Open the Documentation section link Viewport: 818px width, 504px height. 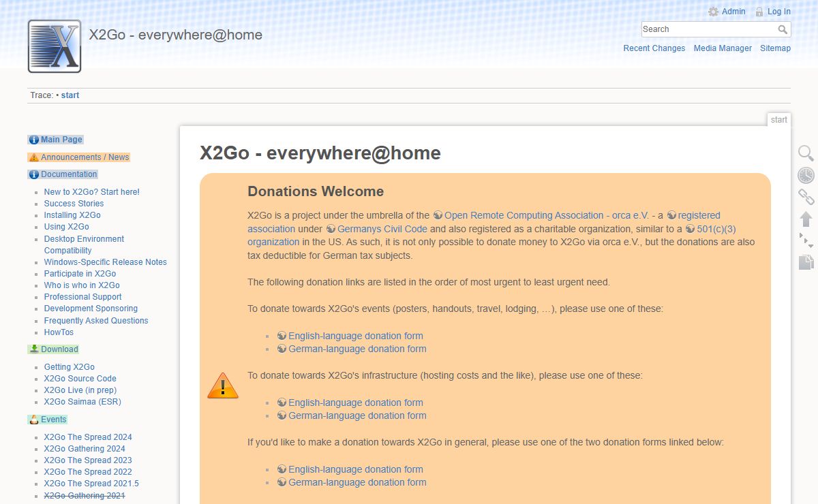click(69, 174)
